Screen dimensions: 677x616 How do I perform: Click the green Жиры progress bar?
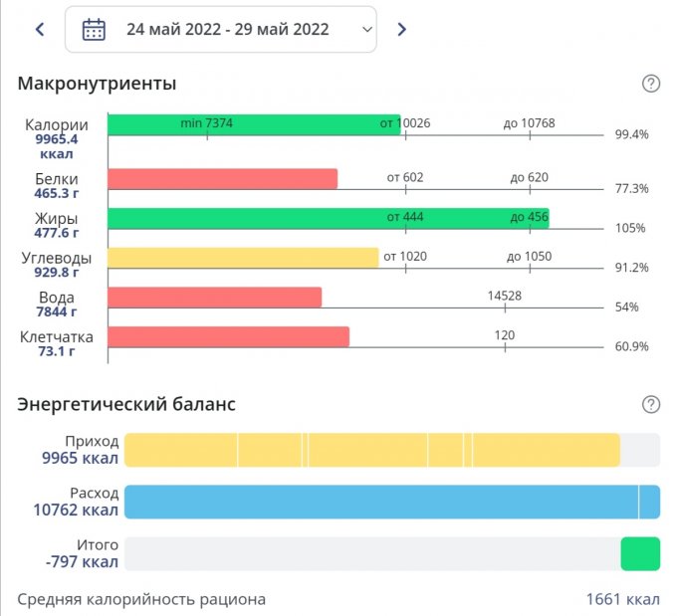pyautogui.click(x=328, y=218)
